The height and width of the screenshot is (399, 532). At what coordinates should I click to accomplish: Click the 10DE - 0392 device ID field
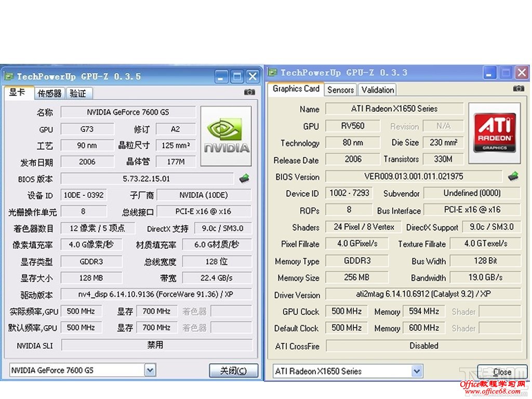pos(84,195)
